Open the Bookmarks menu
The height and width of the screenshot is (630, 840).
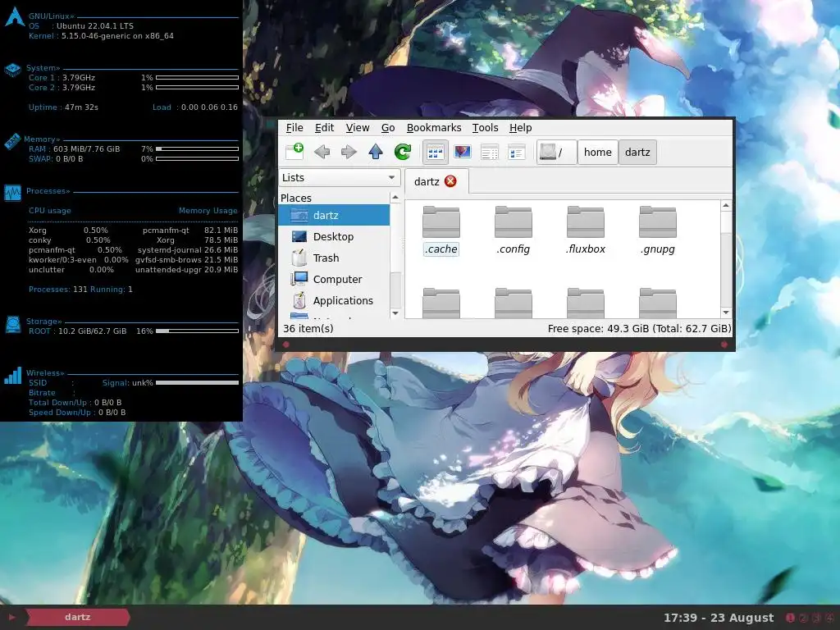click(434, 127)
